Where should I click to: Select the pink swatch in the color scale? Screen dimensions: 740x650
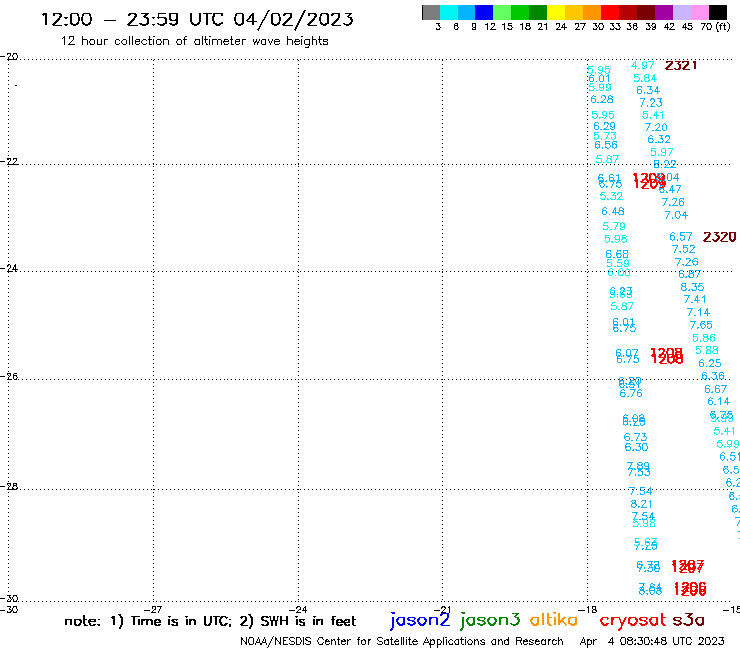[699, 12]
